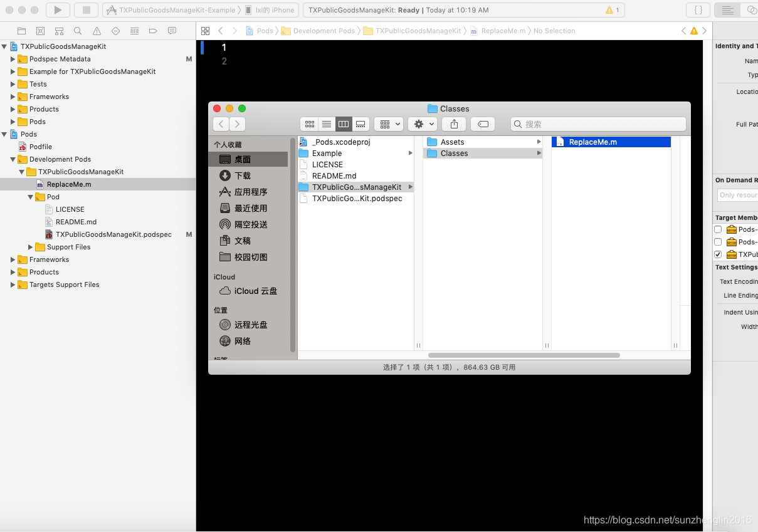Screen dimensions: 758x532
Task: Click the Development Pods breadcrumb
Action: (319, 31)
